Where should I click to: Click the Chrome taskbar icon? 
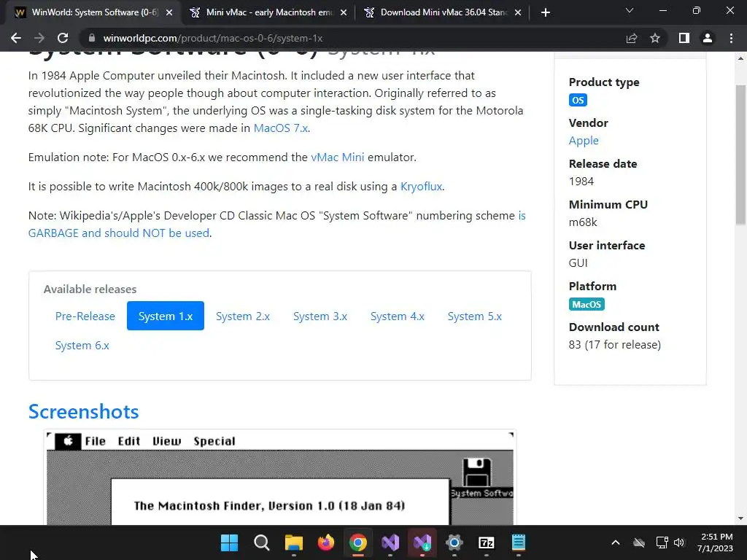click(x=357, y=542)
